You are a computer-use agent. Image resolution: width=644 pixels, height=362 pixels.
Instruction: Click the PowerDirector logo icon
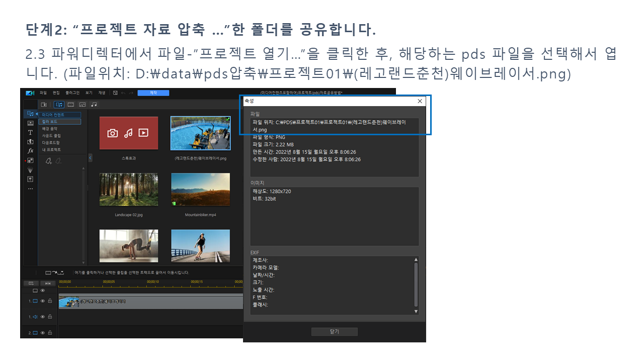pos(30,93)
